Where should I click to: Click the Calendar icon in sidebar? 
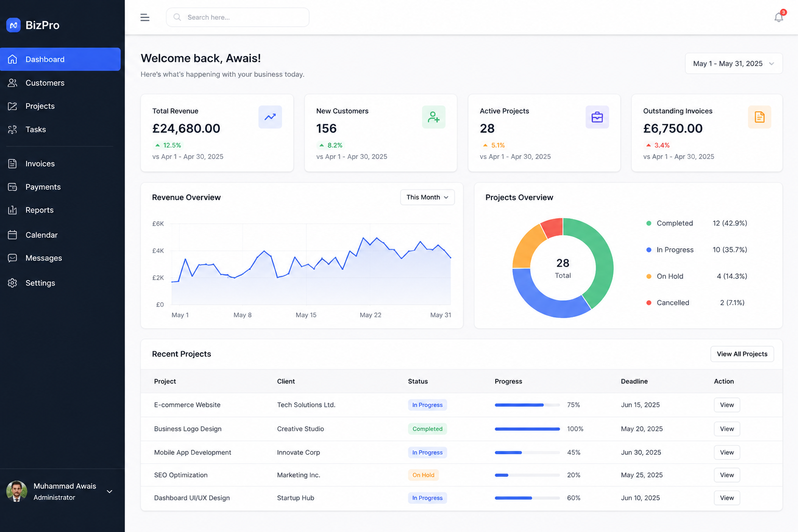[12, 235]
